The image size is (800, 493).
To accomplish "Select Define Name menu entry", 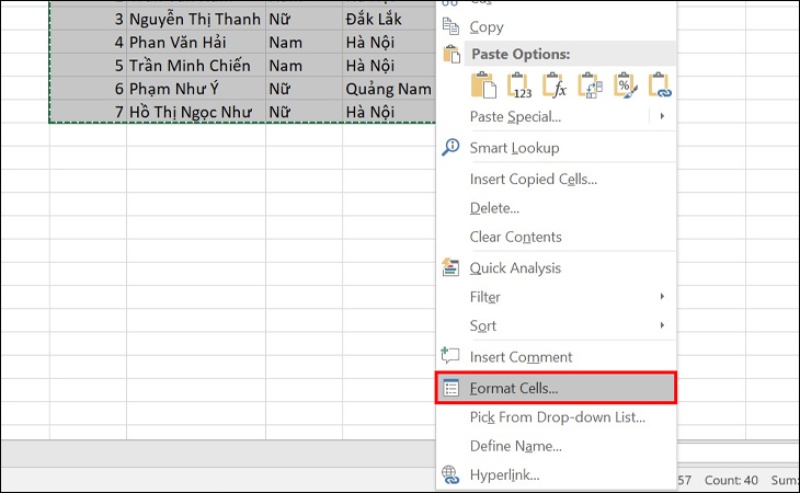I will click(x=556, y=446).
